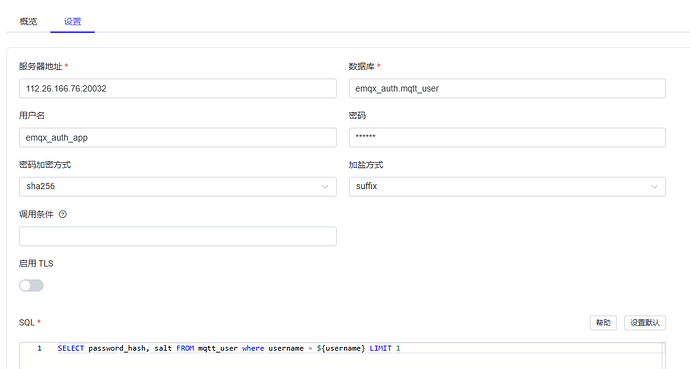Click into the SQL editor line 1
The height and width of the screenshot is (369, 690).
coord(360,348)
